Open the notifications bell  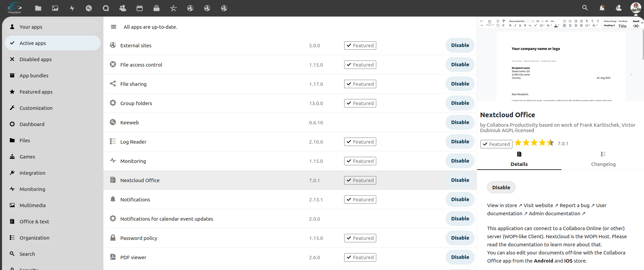coord(602,8)
